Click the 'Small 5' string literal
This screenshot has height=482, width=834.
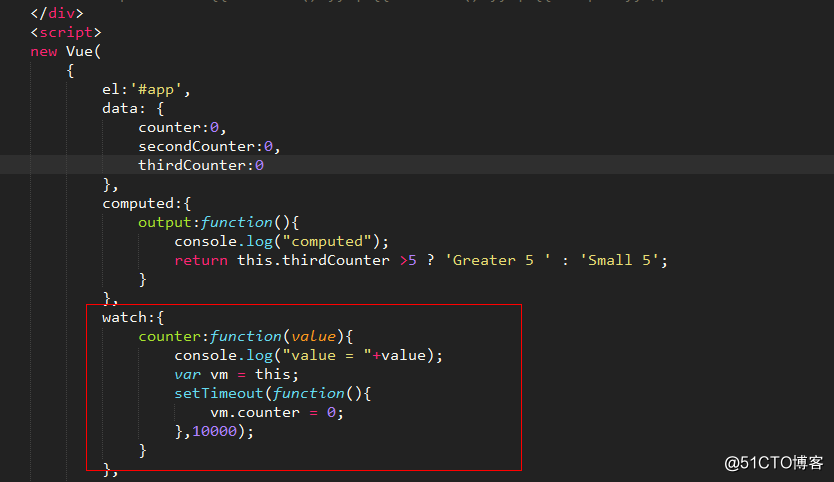(x=619, y=261)
